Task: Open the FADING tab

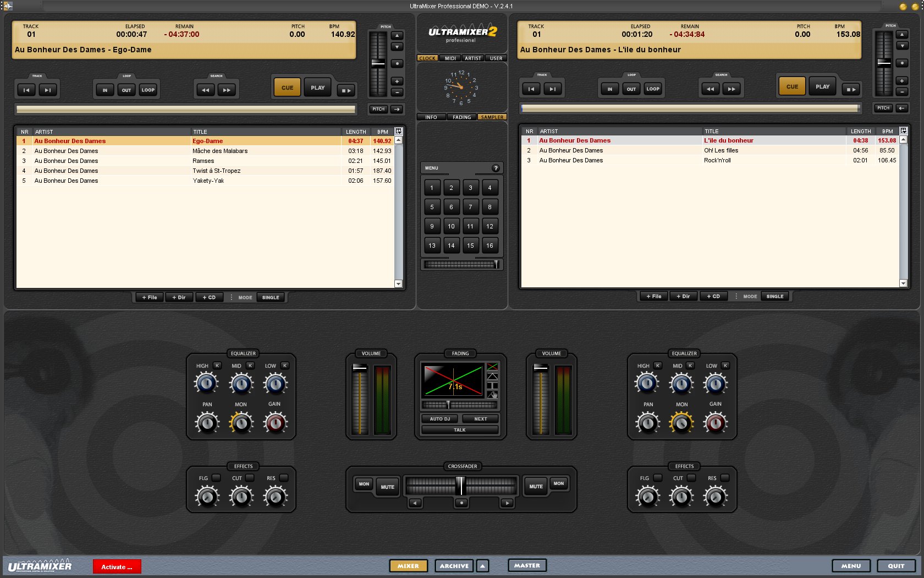Action: pos(462,117)
